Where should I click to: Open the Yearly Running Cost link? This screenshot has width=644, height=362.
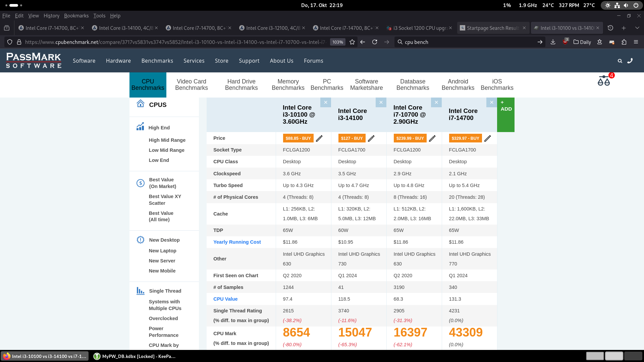pyautogui.click(x=237, y=242)
